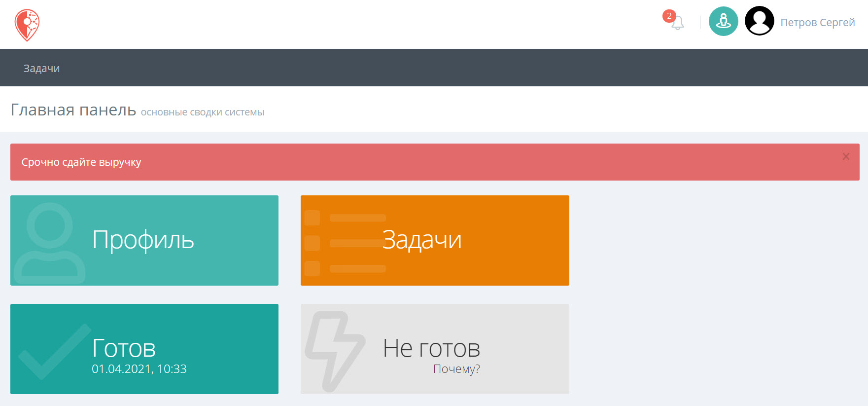This screenshot has width=868, height=406.
Task: Click the red map-pin logo
Action: coord(27,25)
